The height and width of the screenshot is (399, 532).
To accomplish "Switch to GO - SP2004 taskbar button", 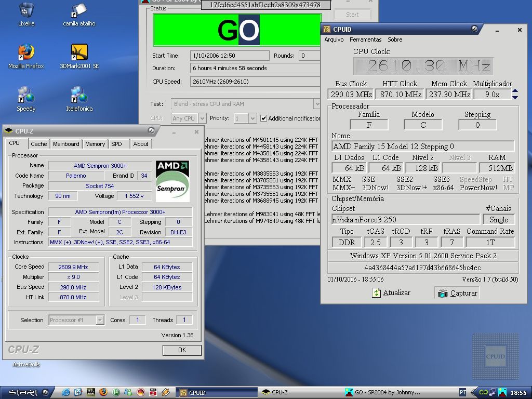I will click(x=383, y=393).
